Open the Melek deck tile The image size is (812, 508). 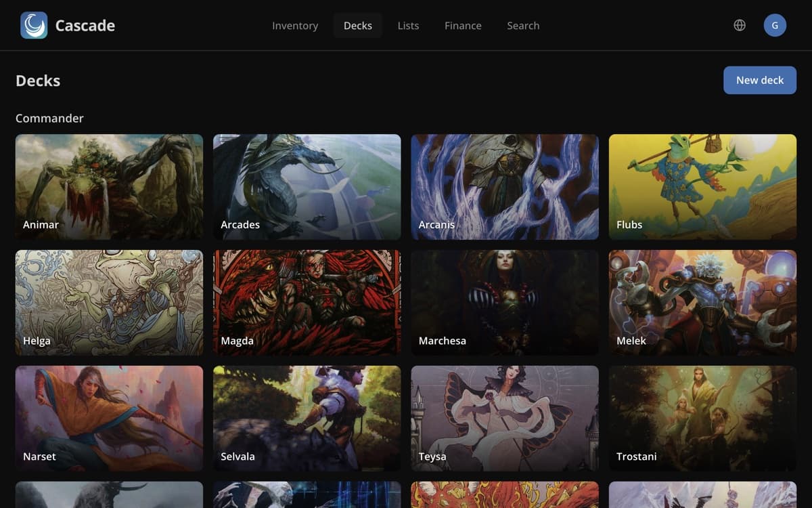(x=702, y=303)
